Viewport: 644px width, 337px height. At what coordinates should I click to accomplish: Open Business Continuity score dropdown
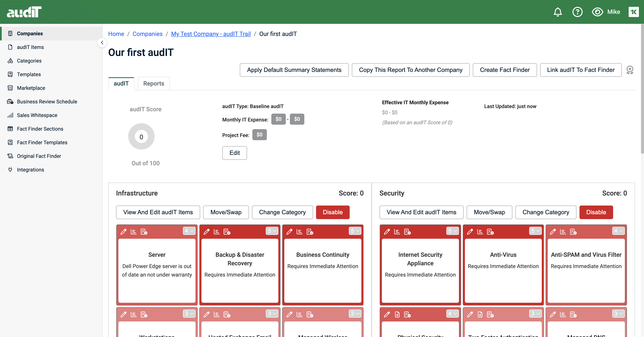[355, 231]
